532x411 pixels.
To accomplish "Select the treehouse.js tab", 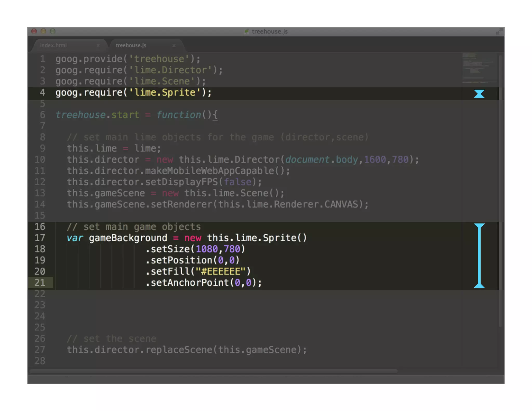I will [131, 45].
